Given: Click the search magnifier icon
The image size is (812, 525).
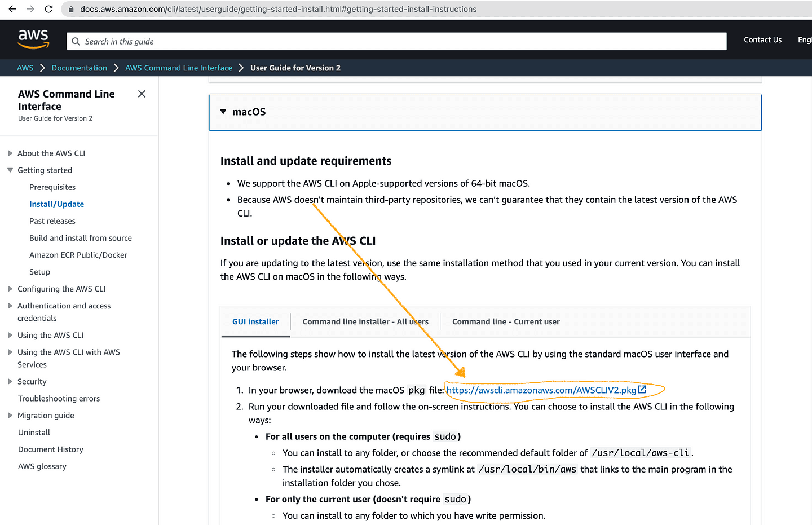Looking at the screenshot, I should point(76,41).
